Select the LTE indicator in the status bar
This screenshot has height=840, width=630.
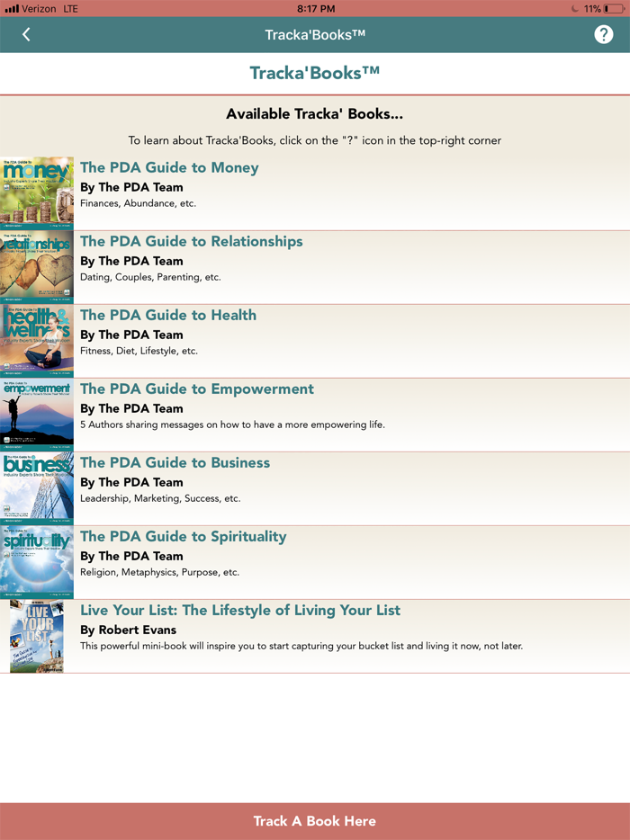pyautogui.click(x=68, y=8)
